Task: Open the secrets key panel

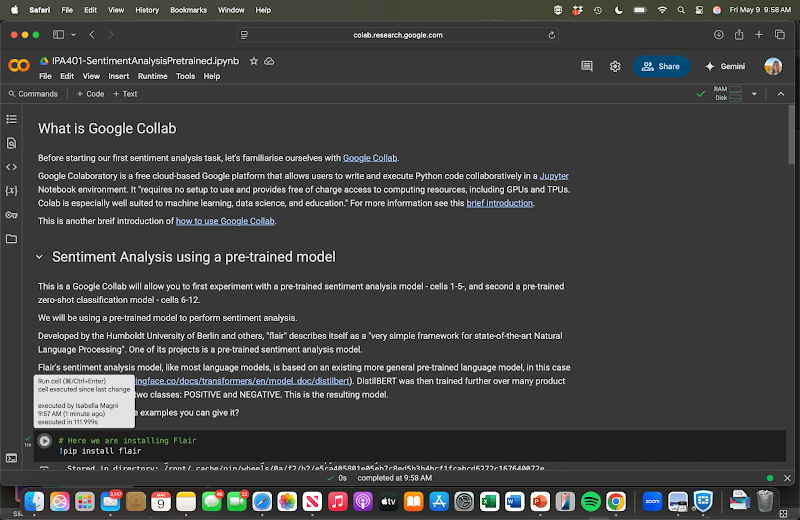Action: [x=11, y=215]
